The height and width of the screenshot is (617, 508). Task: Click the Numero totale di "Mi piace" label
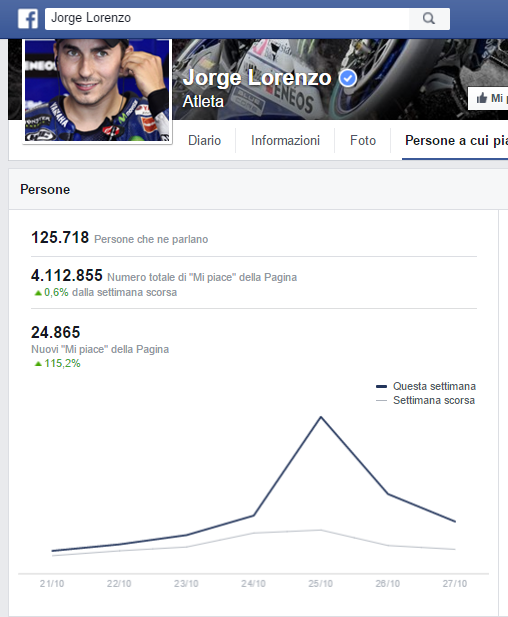click(x=202, y=277)
